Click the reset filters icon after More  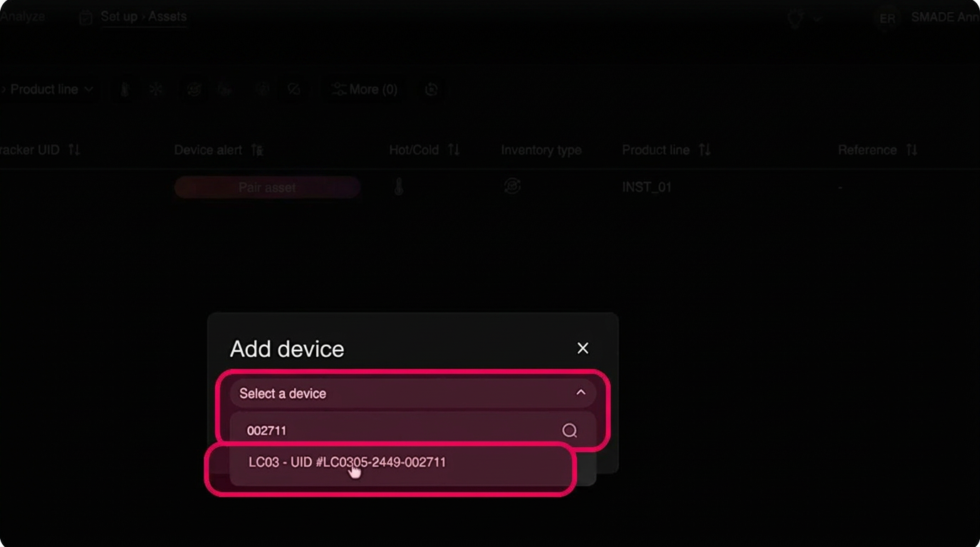coord(431,90)
